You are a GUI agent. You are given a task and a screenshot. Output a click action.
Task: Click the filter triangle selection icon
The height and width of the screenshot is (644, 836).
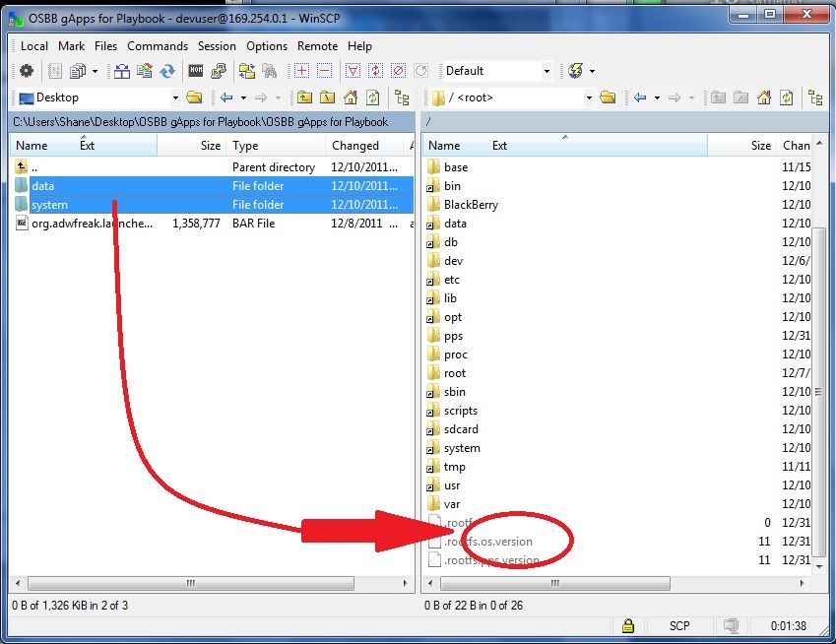click(353, 70)
